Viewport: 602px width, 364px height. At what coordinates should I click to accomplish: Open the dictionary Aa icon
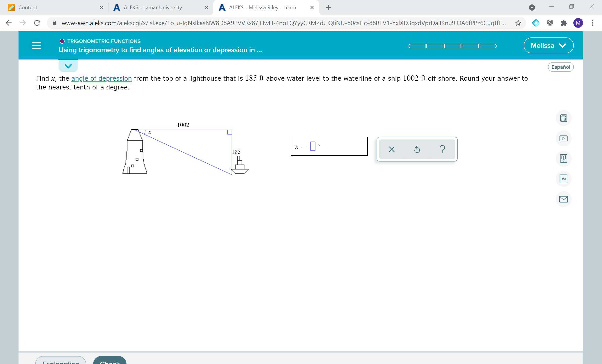[x=563, y=179]
